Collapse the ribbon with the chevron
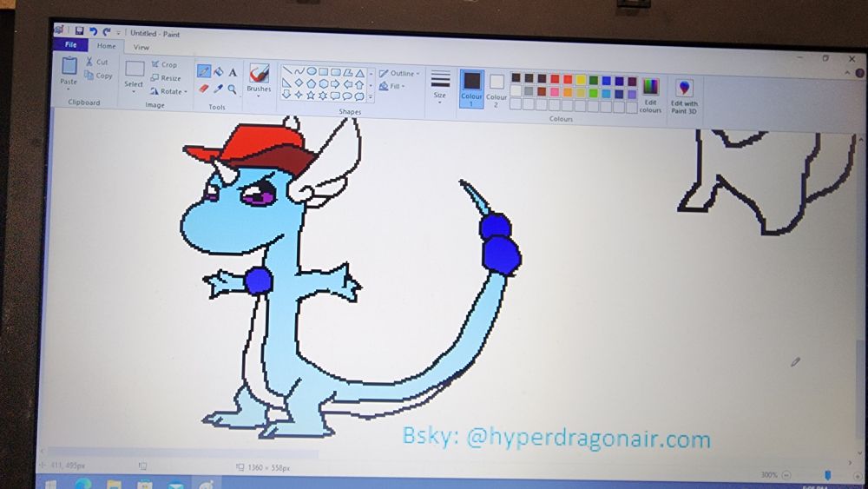 click(x=847, y=73)
